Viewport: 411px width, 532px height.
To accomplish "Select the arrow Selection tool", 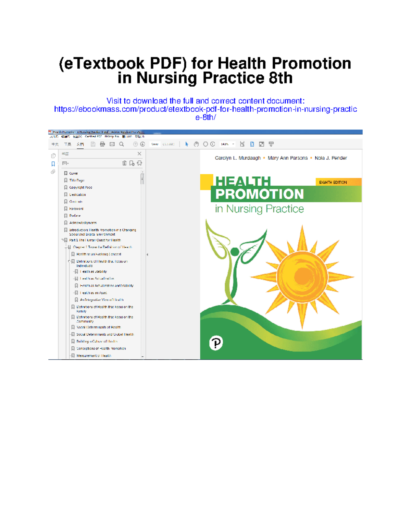I will pos(187,144).
